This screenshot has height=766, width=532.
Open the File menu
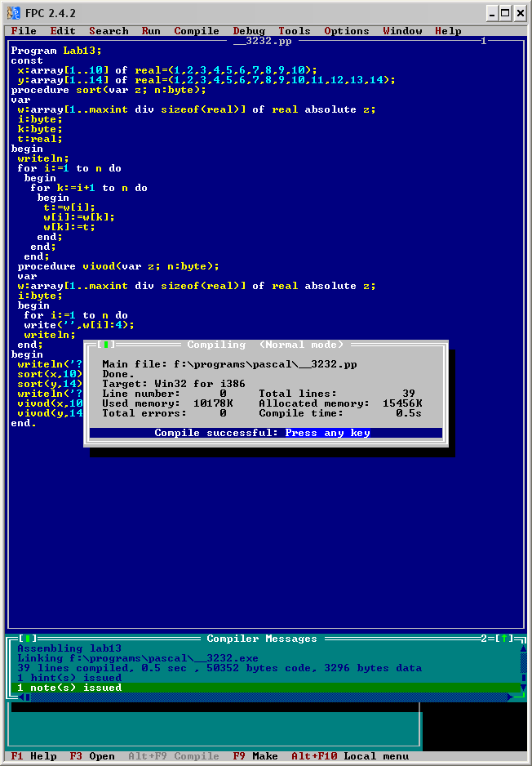24,31
